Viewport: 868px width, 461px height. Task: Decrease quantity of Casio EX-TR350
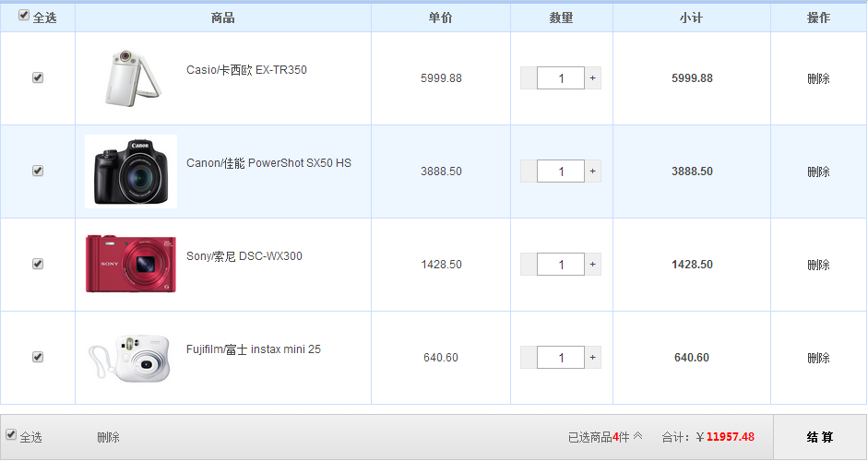(529, 78)
